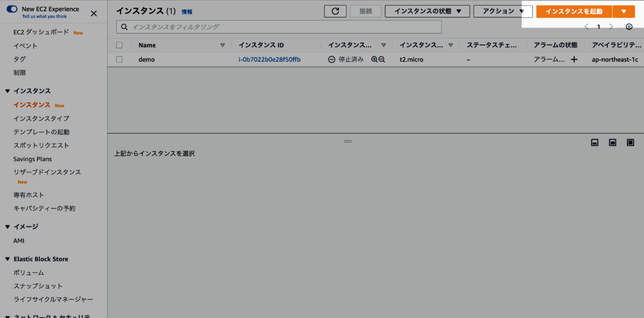Select インスタンス New in the sidebar
The height and width of the screenshot is (318, 644).
[32, 105]
